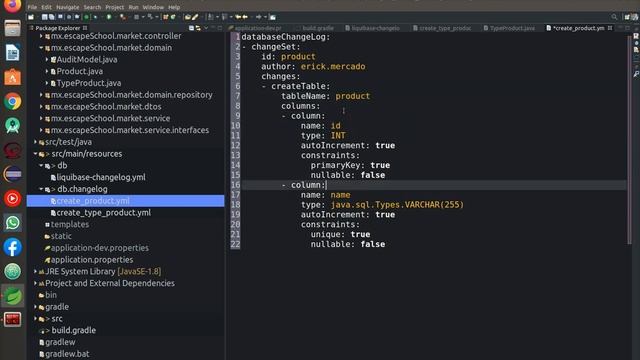Open Facebook from the dock
The image size is (640, 360).
(13, 247)
